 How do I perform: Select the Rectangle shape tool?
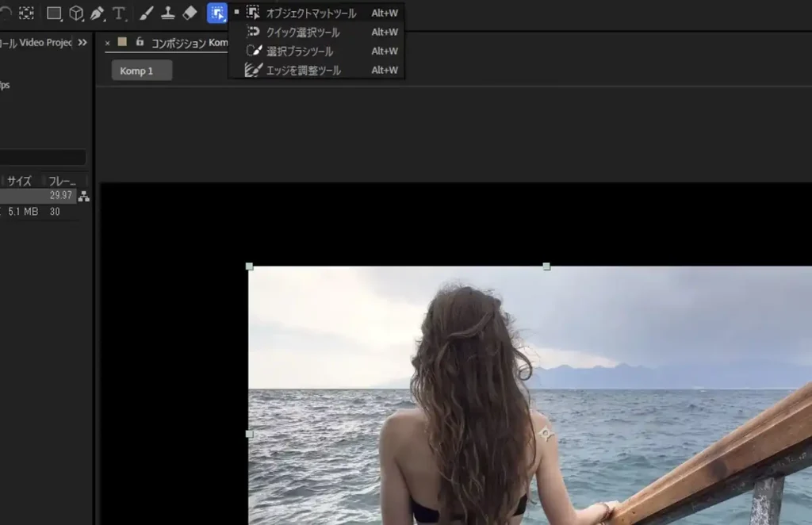(54, 13)
